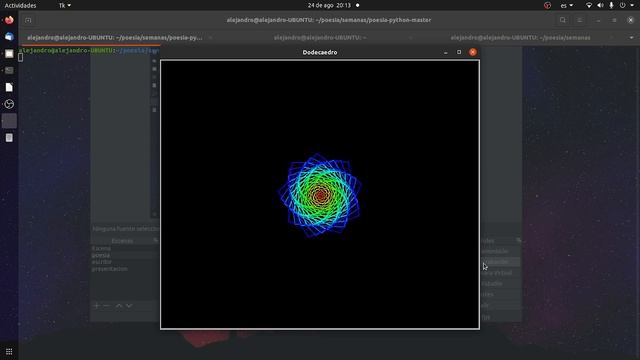Image resolution: width=640 pixels, height=360 pixels.
Task: Select the first terminal tab poesia-python
Action: point(115,38)
